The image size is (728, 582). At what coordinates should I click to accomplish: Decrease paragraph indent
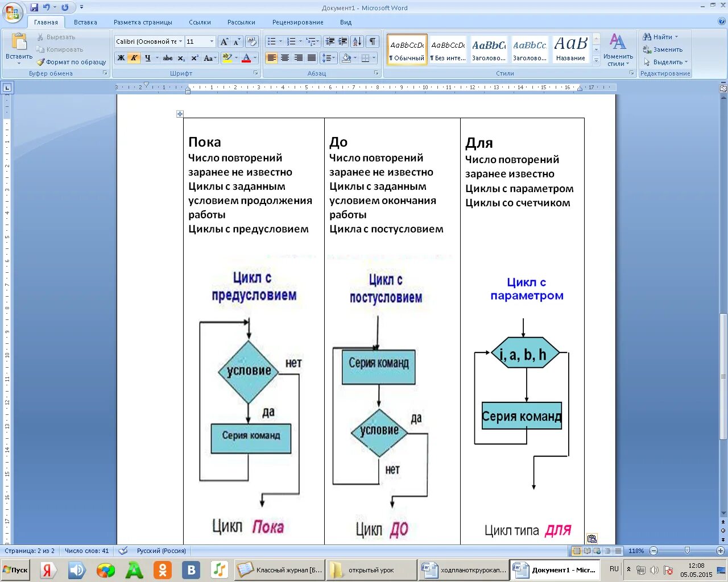pyautogui.click(x=330, y=41)
